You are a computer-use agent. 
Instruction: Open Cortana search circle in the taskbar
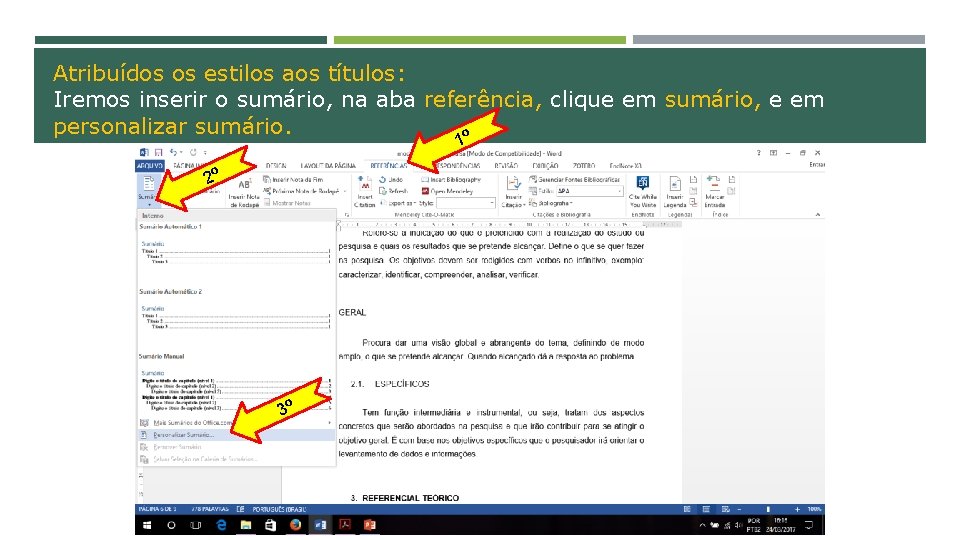171,525
